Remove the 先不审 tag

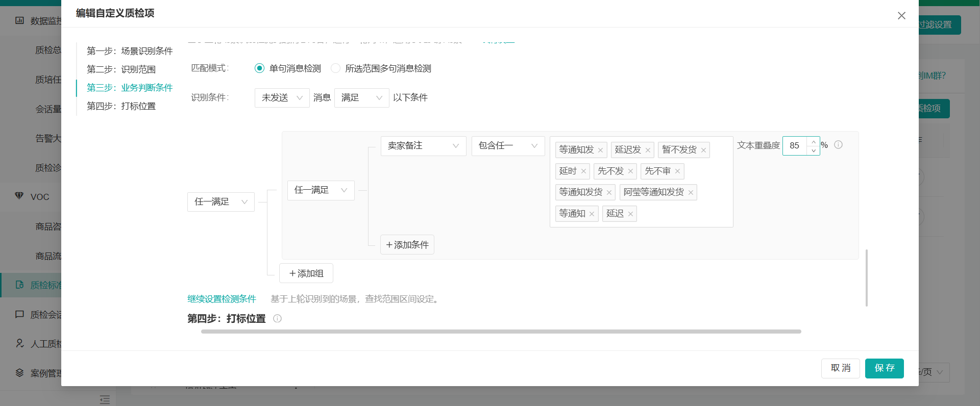point(677,171)
